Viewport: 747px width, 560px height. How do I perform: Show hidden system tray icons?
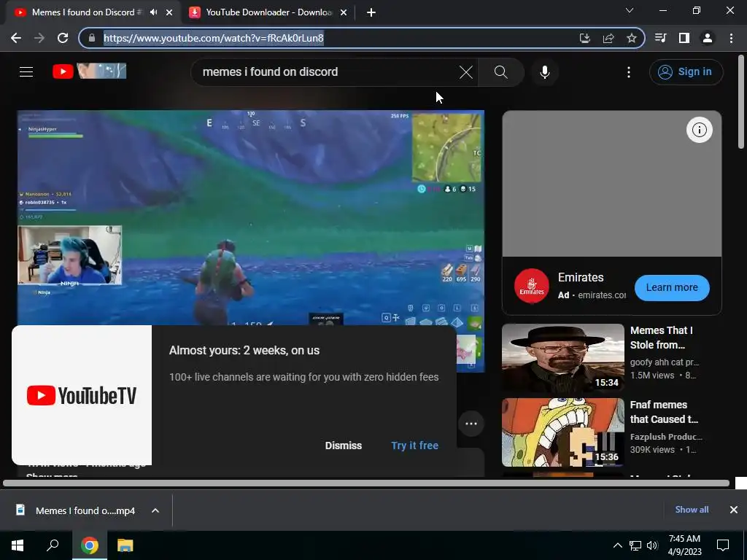617,545
